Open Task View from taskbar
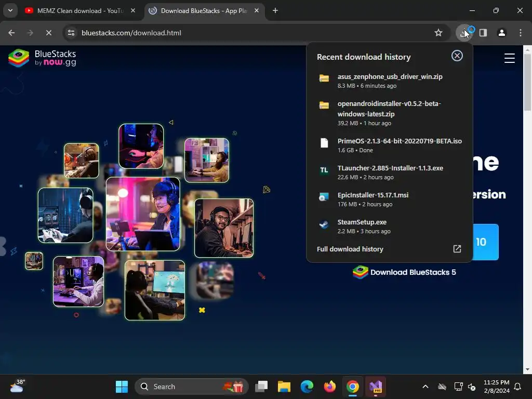This screenshot has height=399, width=532. (x=261, y=387)
